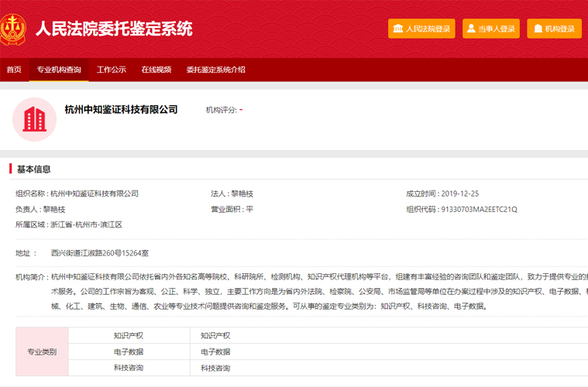Click first-column 电子数据 cell

click(x=129, y=352)
